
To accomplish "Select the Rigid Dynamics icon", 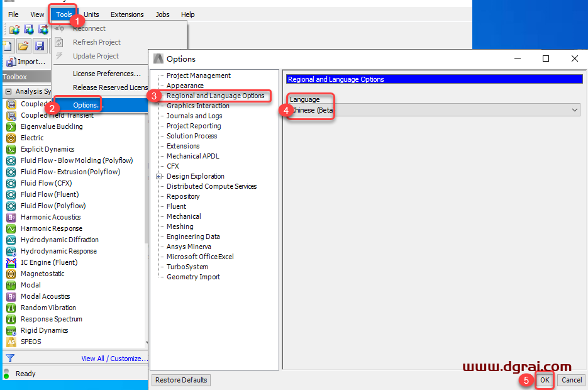I will point(11,331).
